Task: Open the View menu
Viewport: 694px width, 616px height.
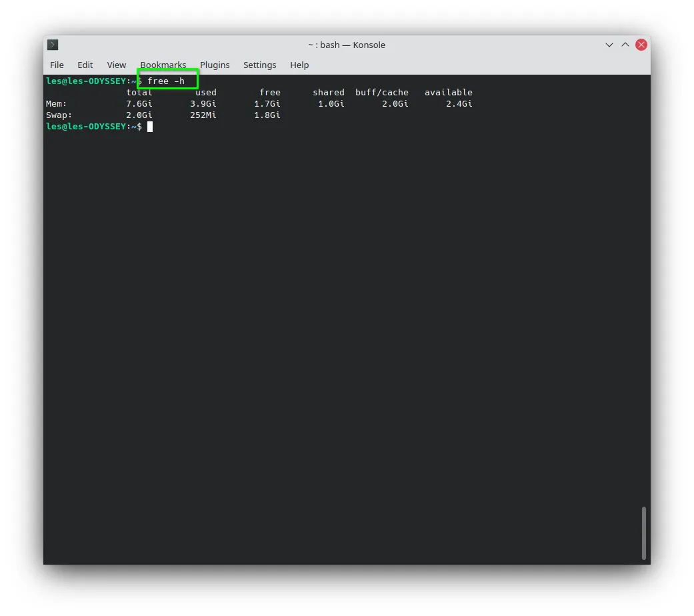Action: coord(117,65)
